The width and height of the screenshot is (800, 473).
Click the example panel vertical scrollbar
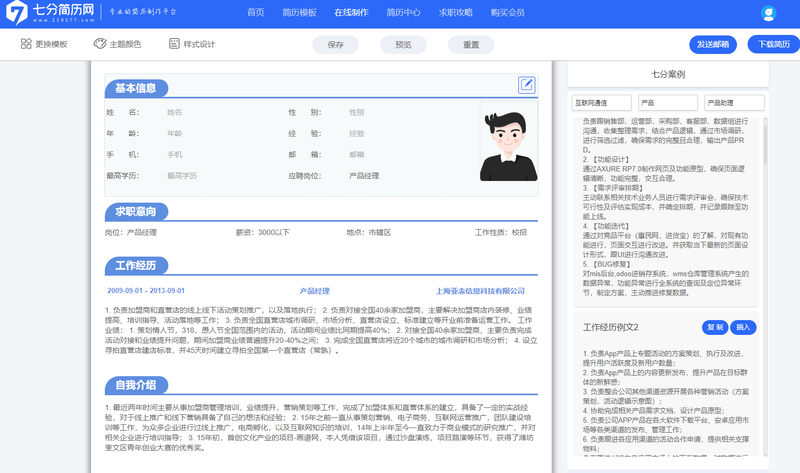765,141
